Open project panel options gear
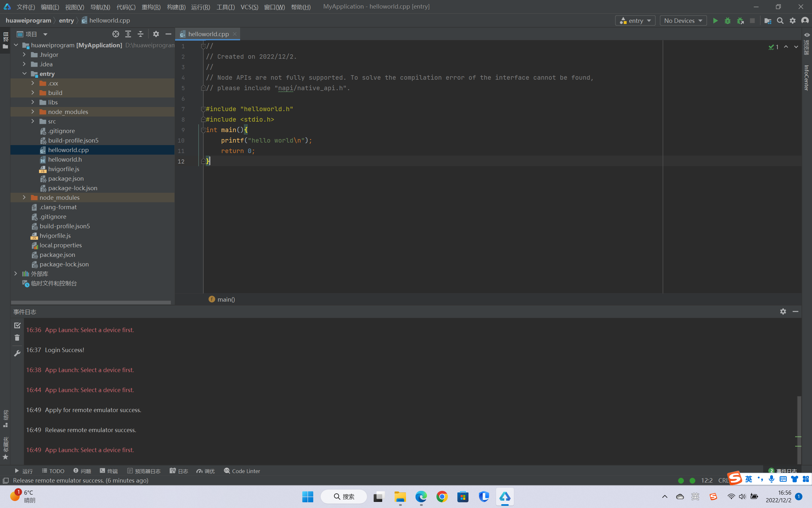The width and height of the screenshot is (812, 508). (156, 34)
